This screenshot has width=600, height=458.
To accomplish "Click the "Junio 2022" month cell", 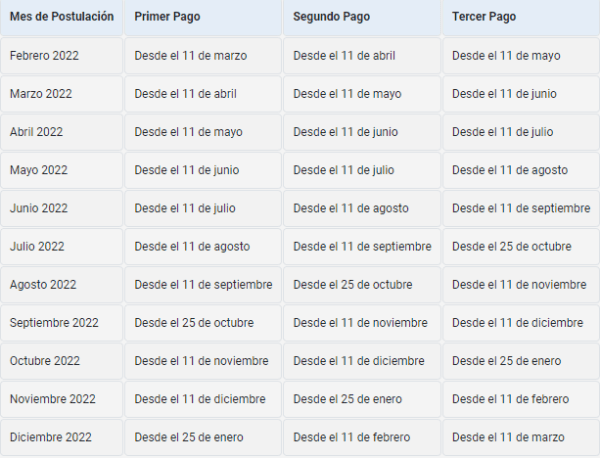I will click(x=39, y=208).
